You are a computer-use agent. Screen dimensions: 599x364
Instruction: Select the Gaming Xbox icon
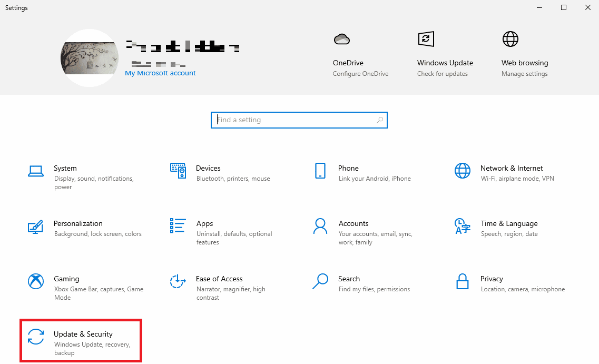[x=35, y=281]
